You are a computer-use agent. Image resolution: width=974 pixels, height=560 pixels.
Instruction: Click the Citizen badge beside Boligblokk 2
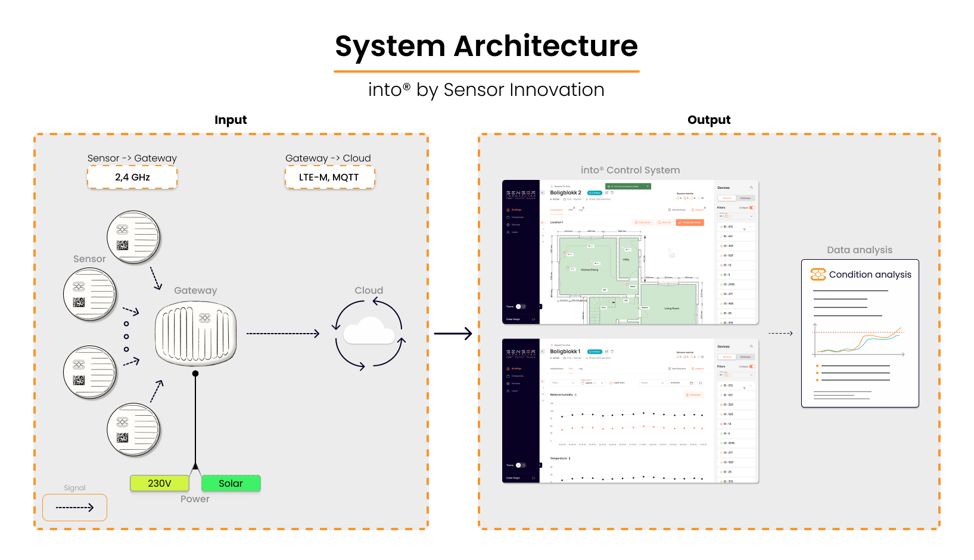click(x=595, y=193)
